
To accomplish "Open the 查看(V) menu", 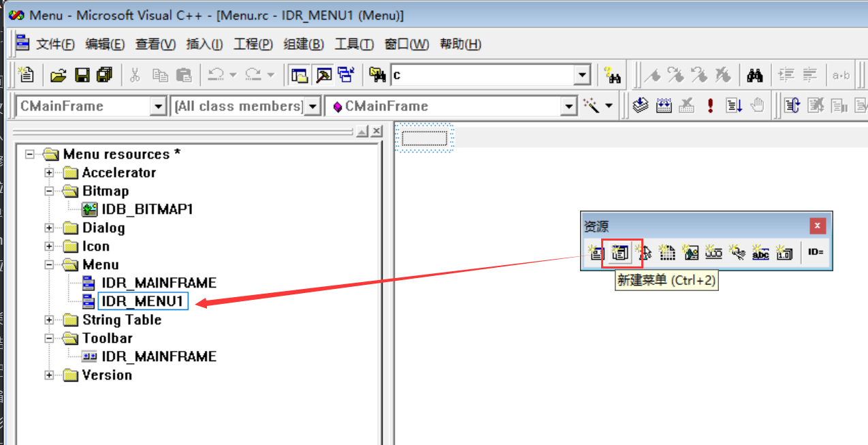I will click(155, 44).
